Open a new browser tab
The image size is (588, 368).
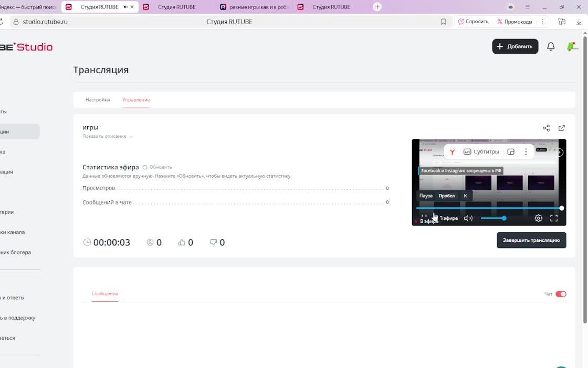(377, 7)
